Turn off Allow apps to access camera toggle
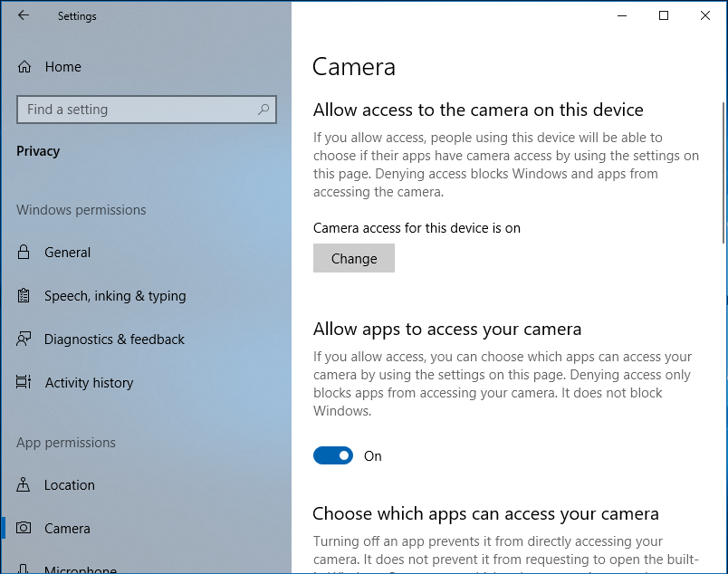This screenshot has height=574, width=728. pyautogui.click(x=333, y=455)
